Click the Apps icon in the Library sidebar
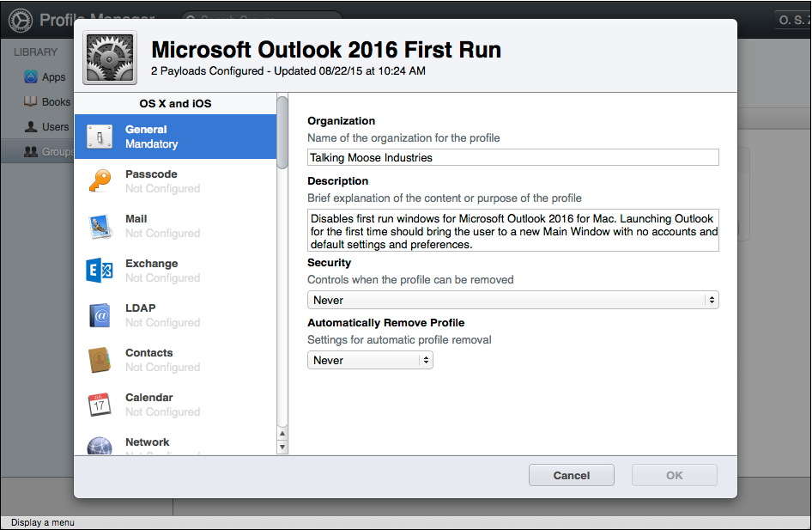This screenshot has height=530, width=812. pos(31,76)
